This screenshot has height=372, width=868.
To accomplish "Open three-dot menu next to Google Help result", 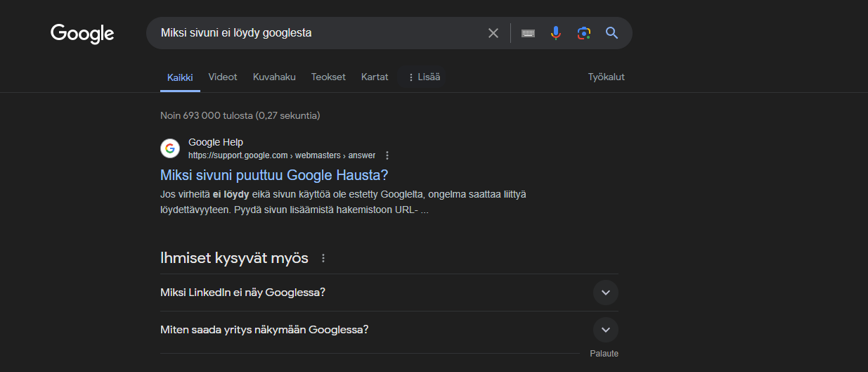I will [x=387, y=155].
